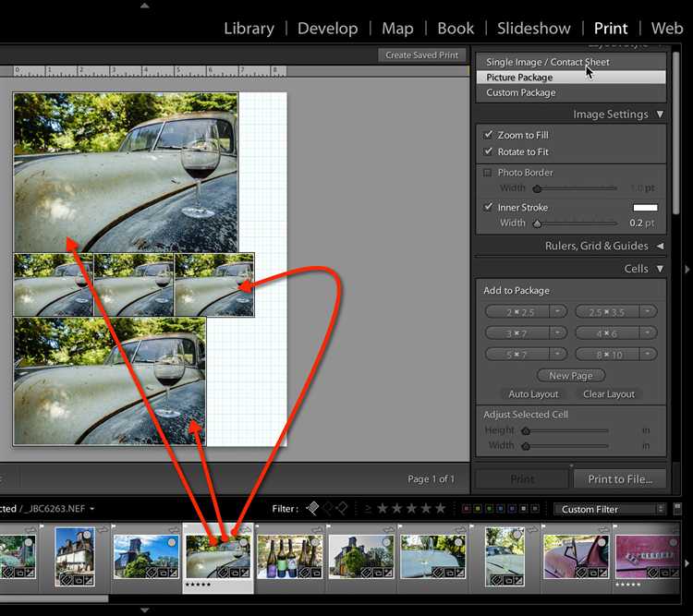
Task: Open the Custom Filter dropdown
Action: click(609, 509)
